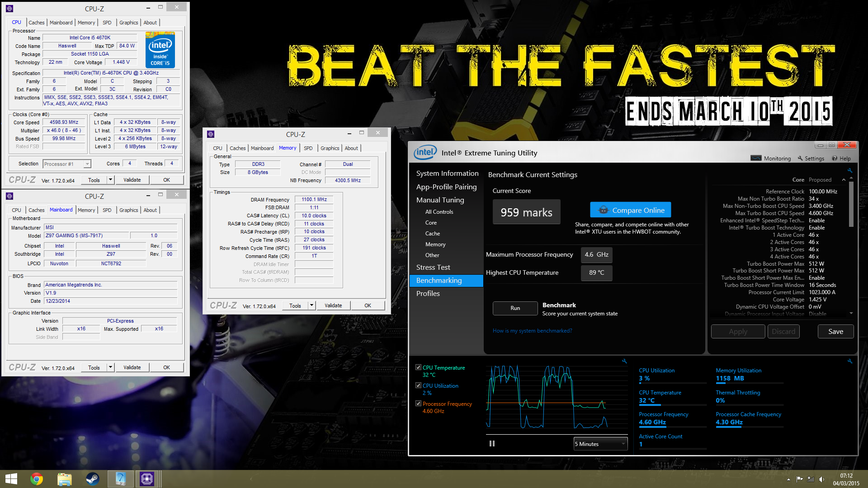Click CPU-Z app icon in CPU window title bar
868x488 pixels.
(9, 9)
